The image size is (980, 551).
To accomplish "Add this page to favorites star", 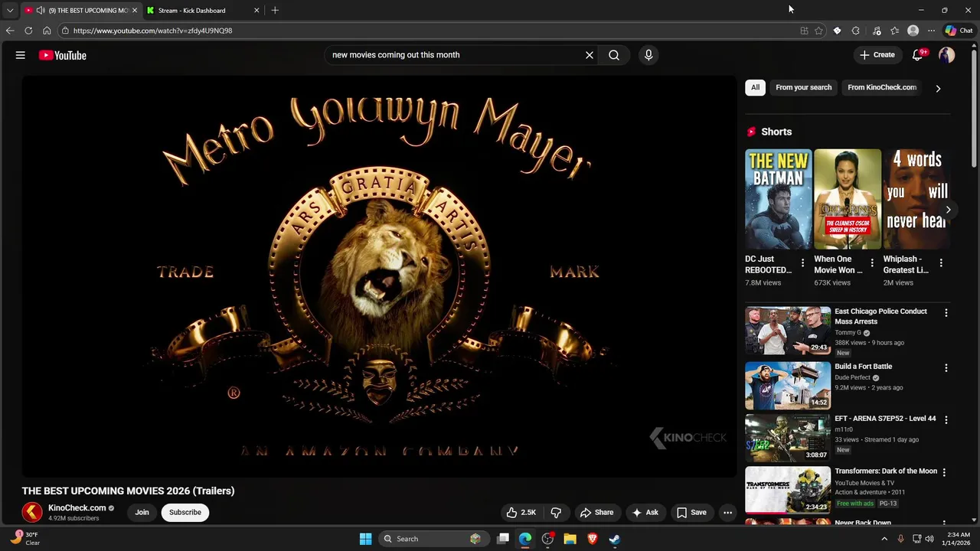I will pos(818,31).
